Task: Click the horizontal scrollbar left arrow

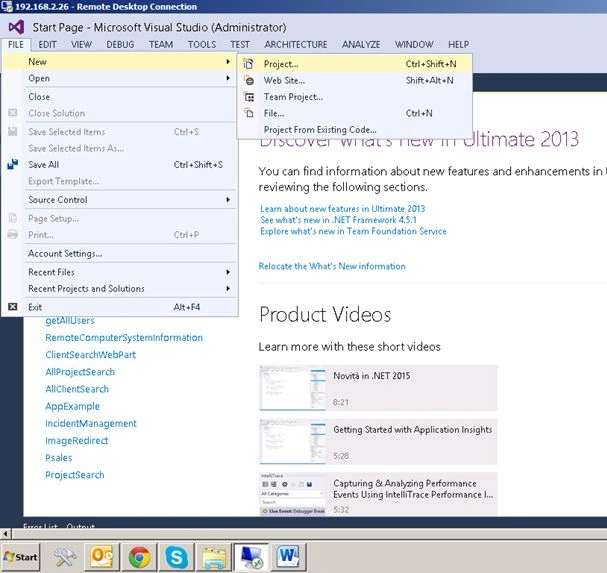Action: pyautogui.click(x=5, y=534)
